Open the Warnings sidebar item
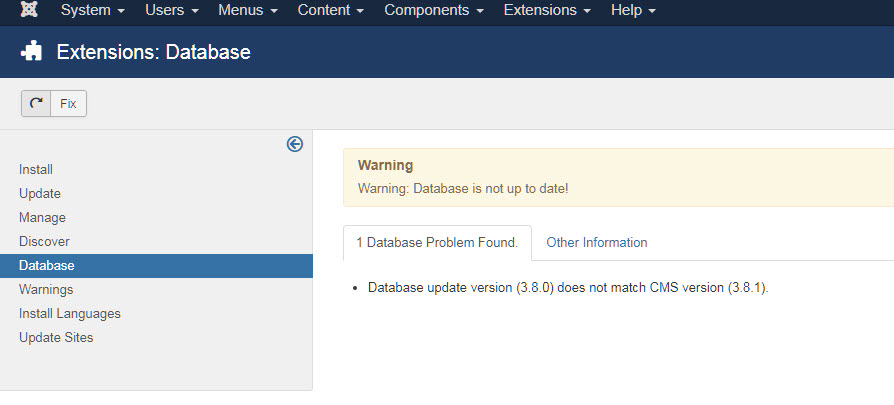 pyautogui.click(x=46, y=289)
